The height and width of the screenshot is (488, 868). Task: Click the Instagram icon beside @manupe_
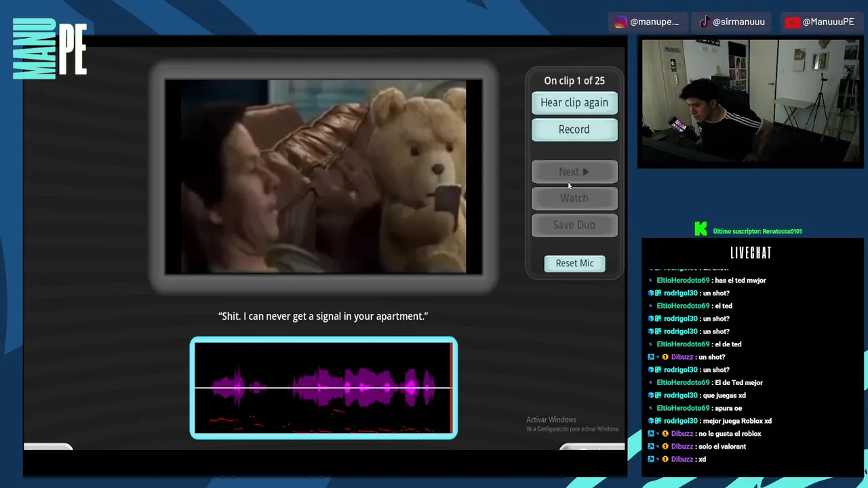coord(620,22)
